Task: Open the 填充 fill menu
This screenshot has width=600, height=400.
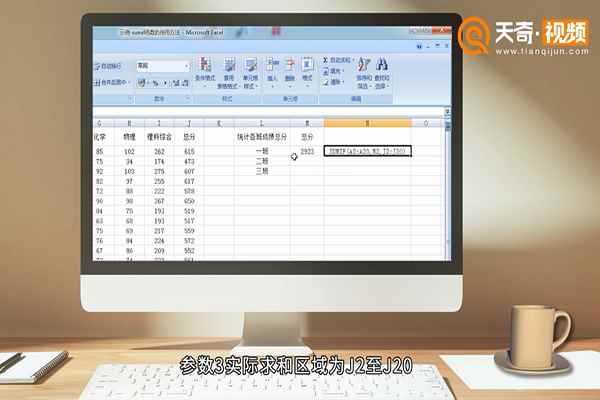Action: [x=333, y=71]
